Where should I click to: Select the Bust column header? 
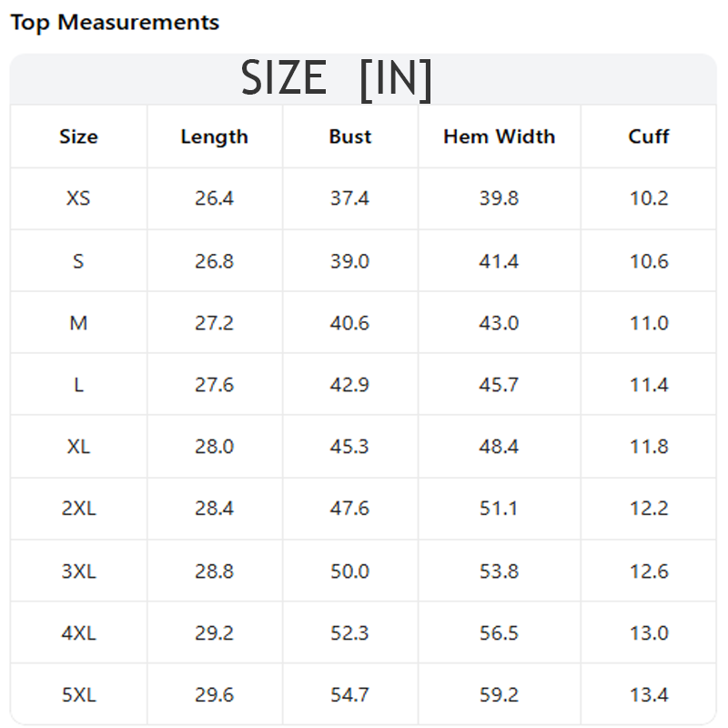(x=350, y=136)
